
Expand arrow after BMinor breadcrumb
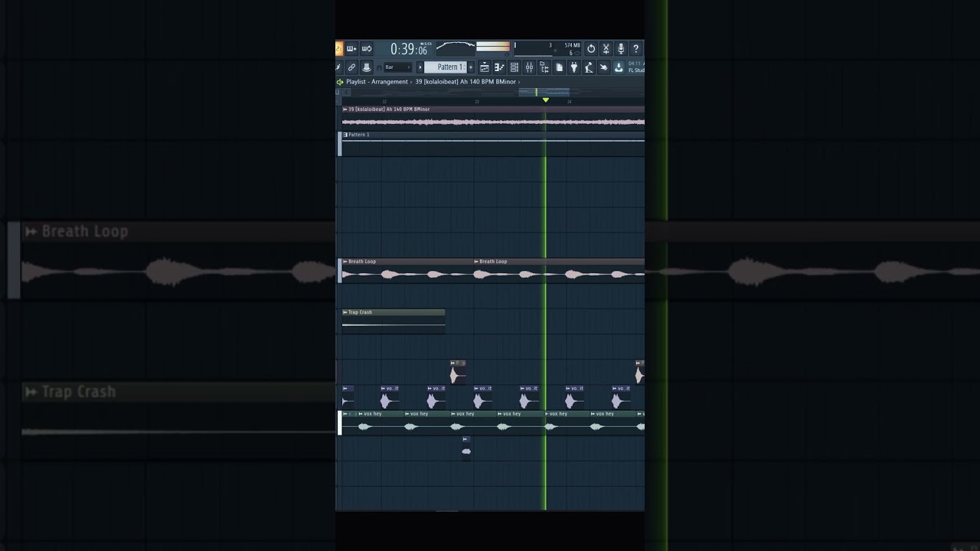[519, 82]
